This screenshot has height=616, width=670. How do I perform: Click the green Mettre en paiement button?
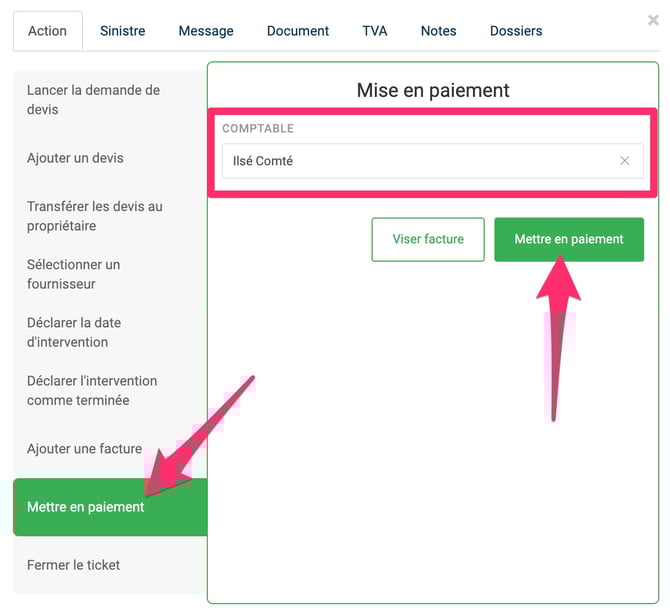tap(568, 240)
